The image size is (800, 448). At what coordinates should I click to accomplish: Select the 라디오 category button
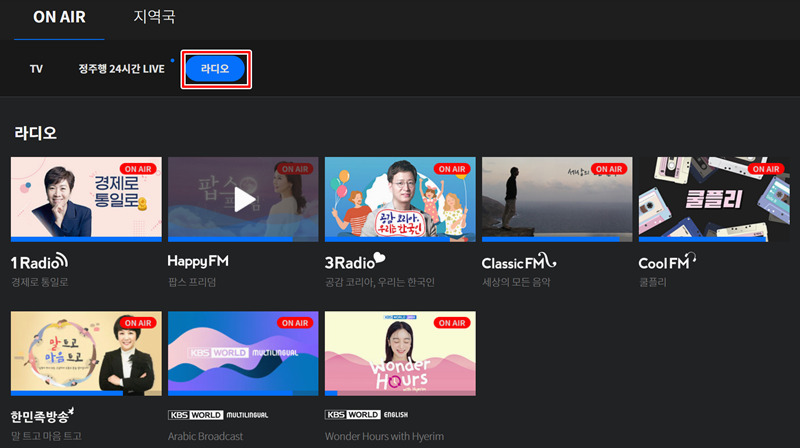[215, 69]
